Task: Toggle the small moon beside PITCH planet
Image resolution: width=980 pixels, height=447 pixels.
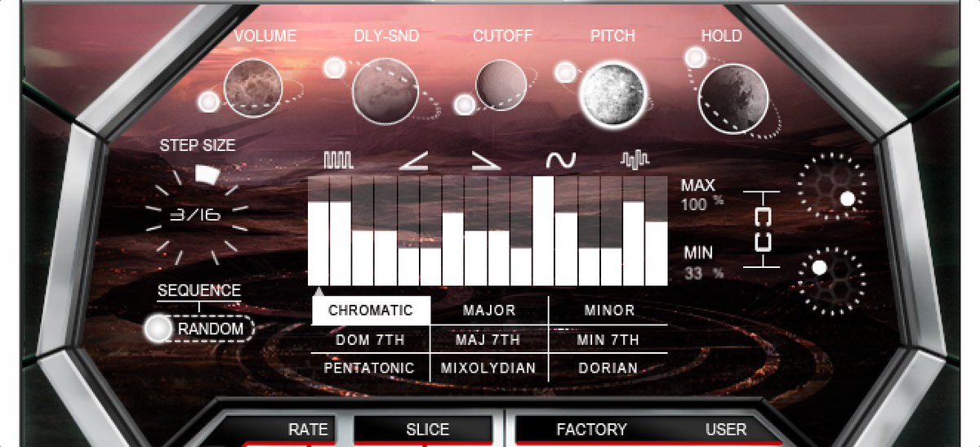Action: tap(564, 72)
